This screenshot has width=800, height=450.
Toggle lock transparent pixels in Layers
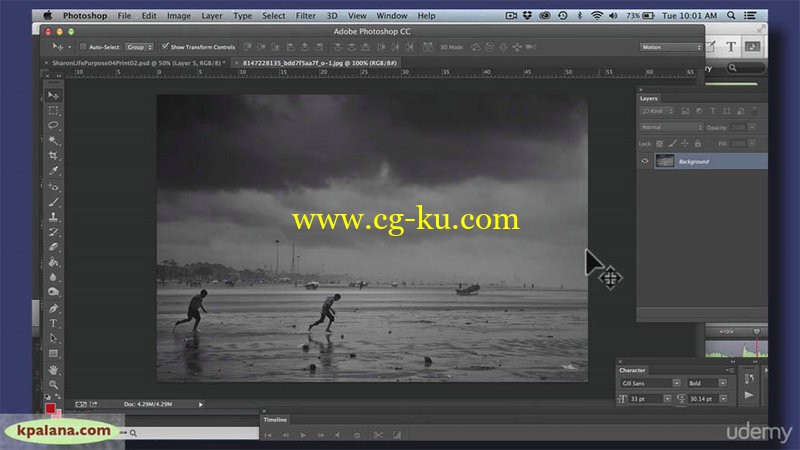(659, 144)
